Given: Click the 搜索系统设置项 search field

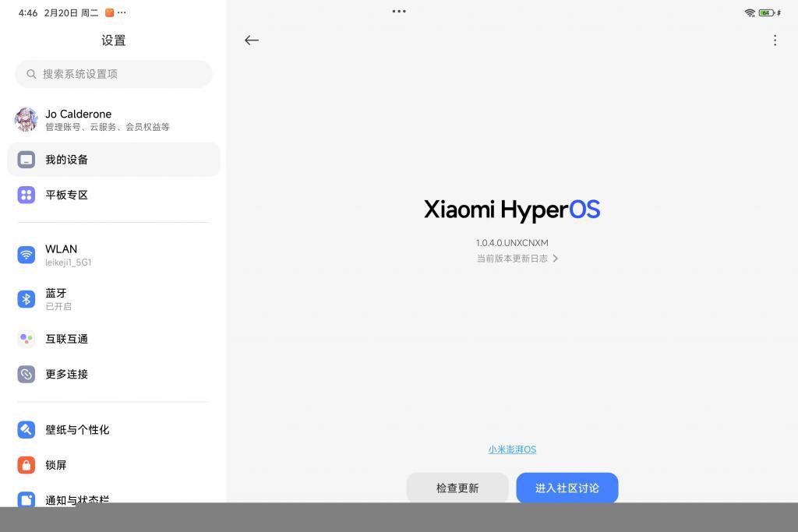Looking at the screenshot, I should coord(114,73).
